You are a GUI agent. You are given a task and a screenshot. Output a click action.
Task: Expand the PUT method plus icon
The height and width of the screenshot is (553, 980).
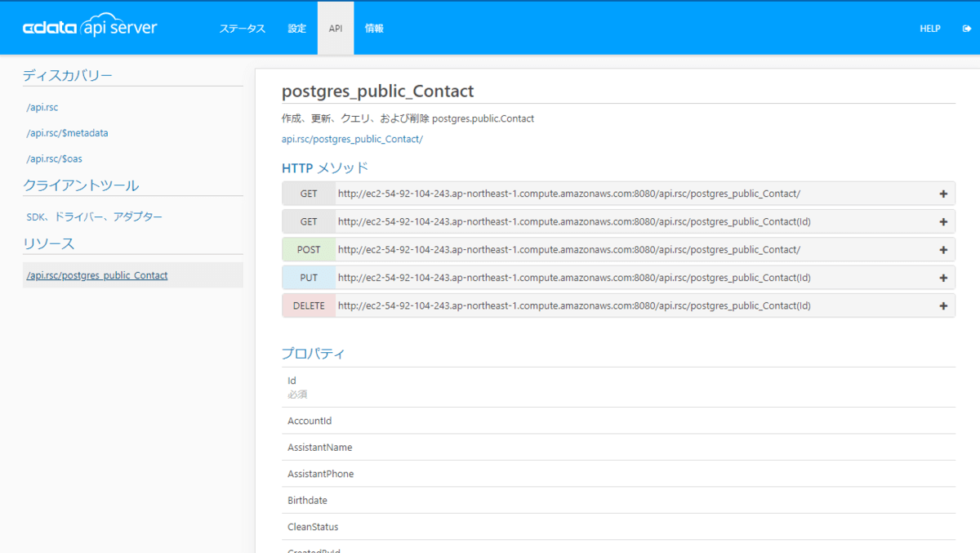943,278
